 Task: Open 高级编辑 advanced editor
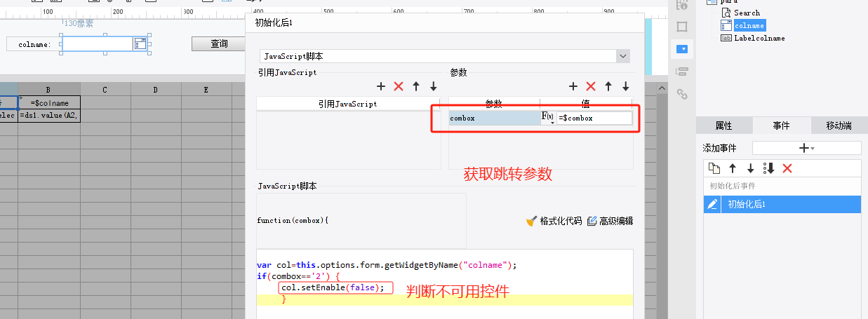(x=610, y=221)
